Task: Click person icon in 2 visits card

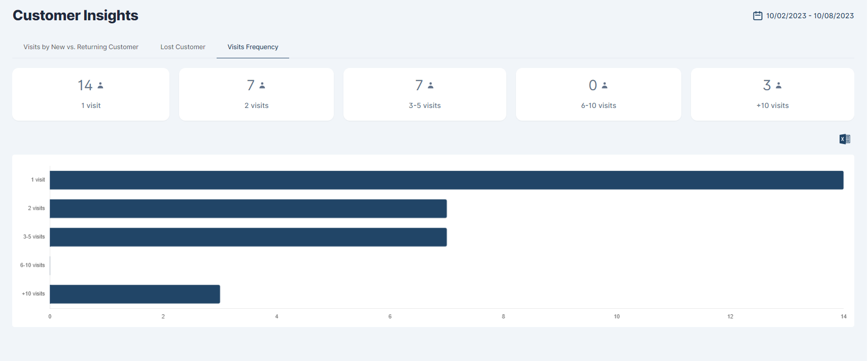Action: point(262,86)
